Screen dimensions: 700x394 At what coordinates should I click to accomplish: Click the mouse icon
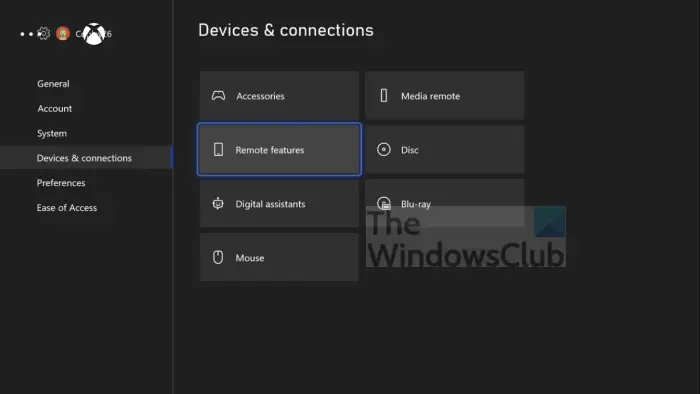pyautogui.click(x=218, y=257)
